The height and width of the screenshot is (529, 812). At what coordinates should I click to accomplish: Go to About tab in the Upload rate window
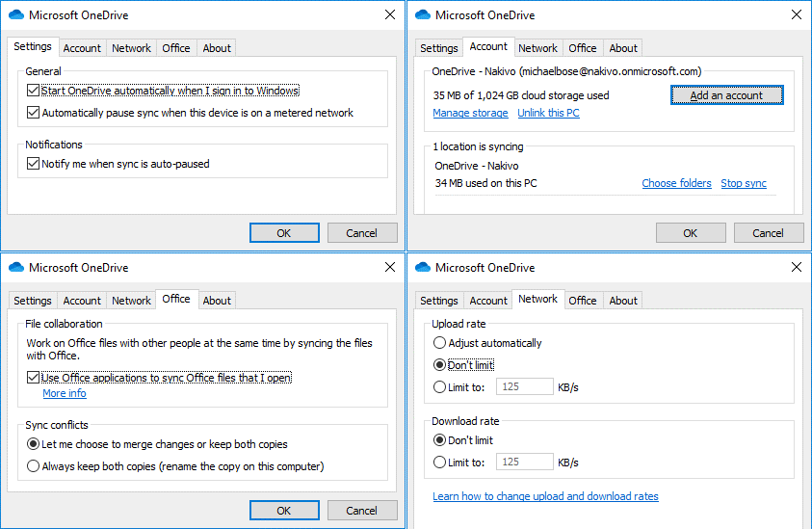pyautogui.click(x=623, y=301)
